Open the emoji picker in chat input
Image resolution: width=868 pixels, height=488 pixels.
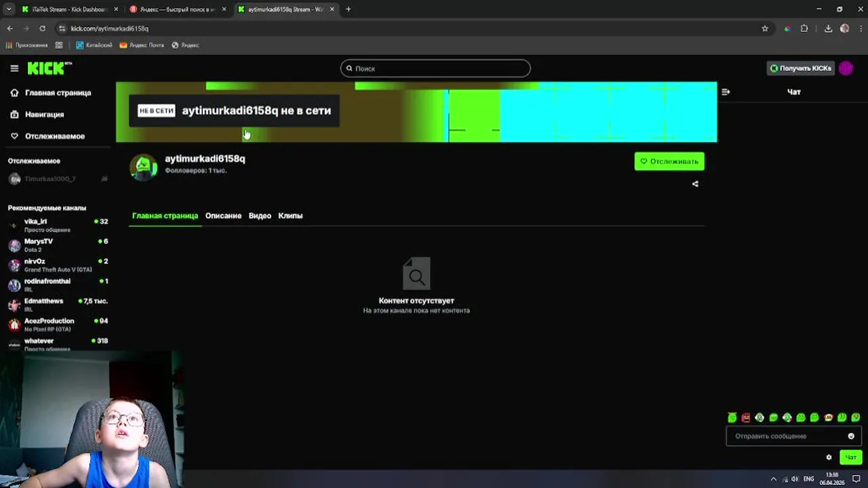[851, 436]
